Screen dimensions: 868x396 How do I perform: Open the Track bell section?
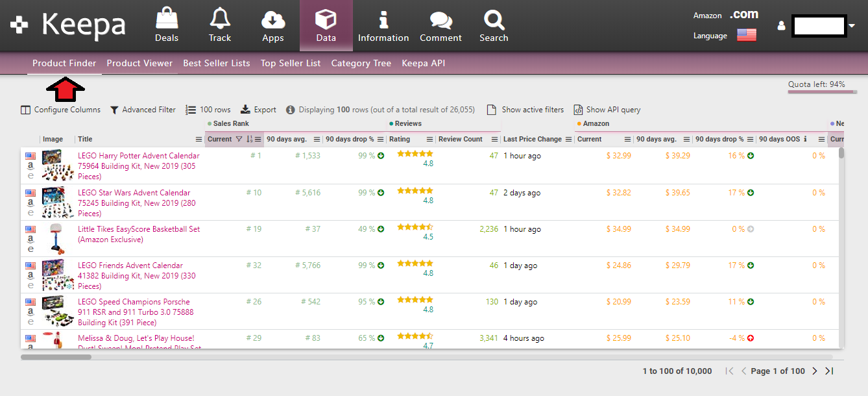(x=220, y=25)
